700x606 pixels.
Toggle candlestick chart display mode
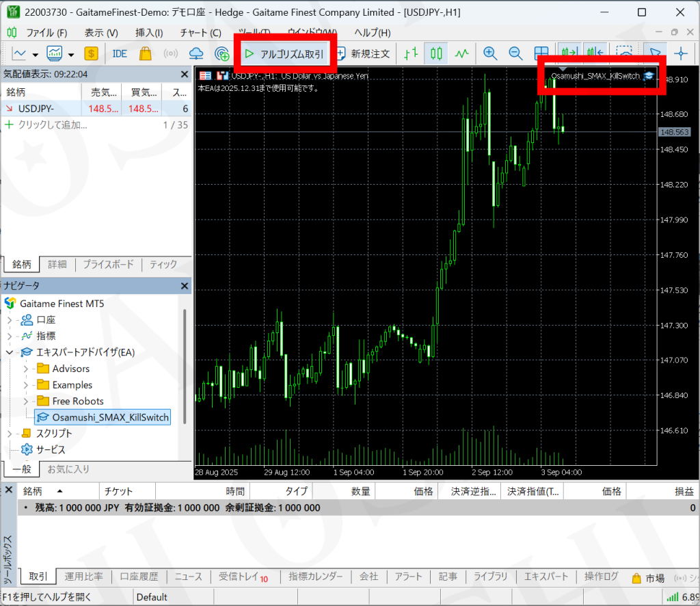point(436,53)
